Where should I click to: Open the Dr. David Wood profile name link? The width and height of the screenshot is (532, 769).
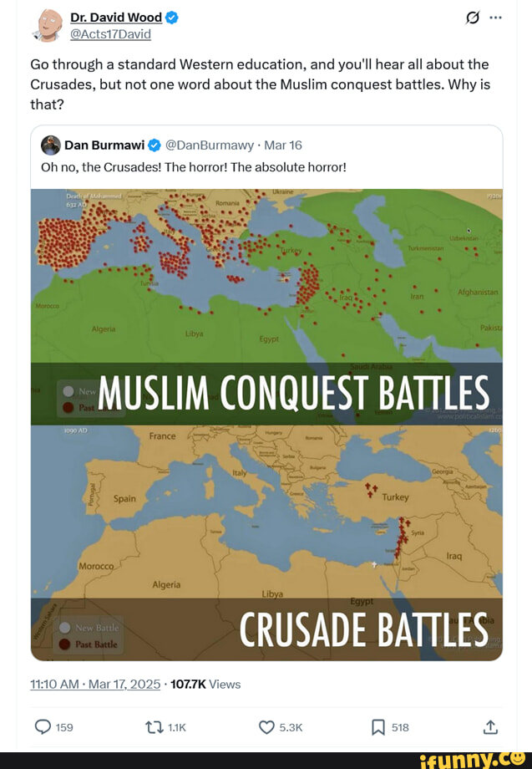(x=116, y=18)
